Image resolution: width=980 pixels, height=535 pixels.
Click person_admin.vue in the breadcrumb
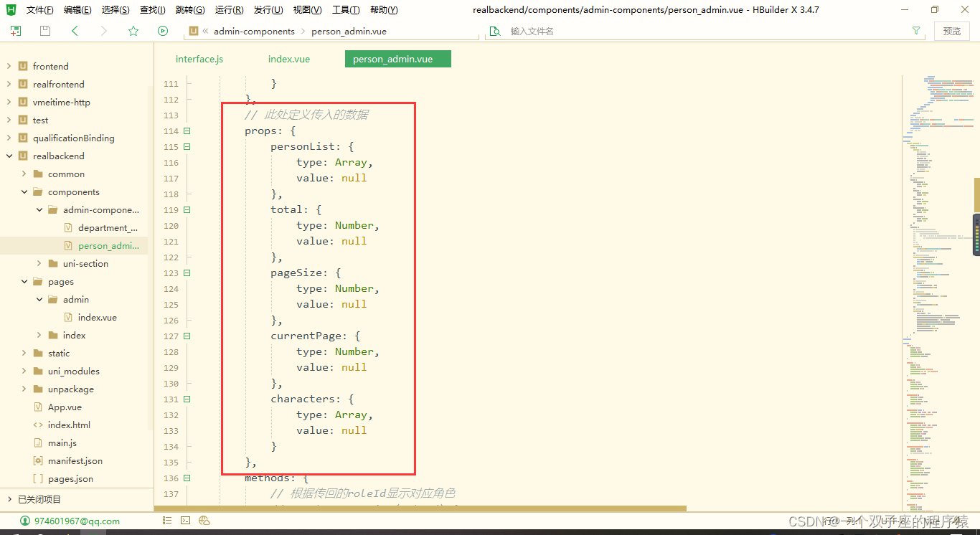(x=349, y=32)
